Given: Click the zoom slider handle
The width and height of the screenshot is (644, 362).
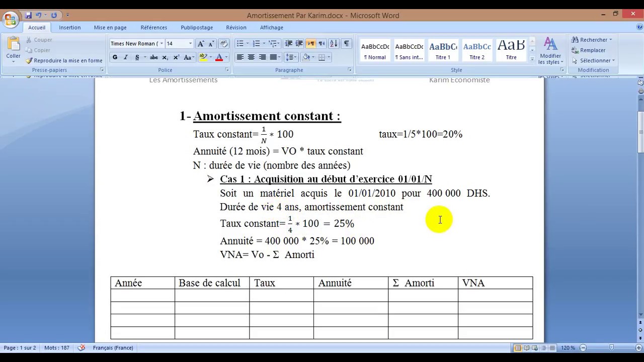Looking at the screenshot, I should (x=611, y=348).
